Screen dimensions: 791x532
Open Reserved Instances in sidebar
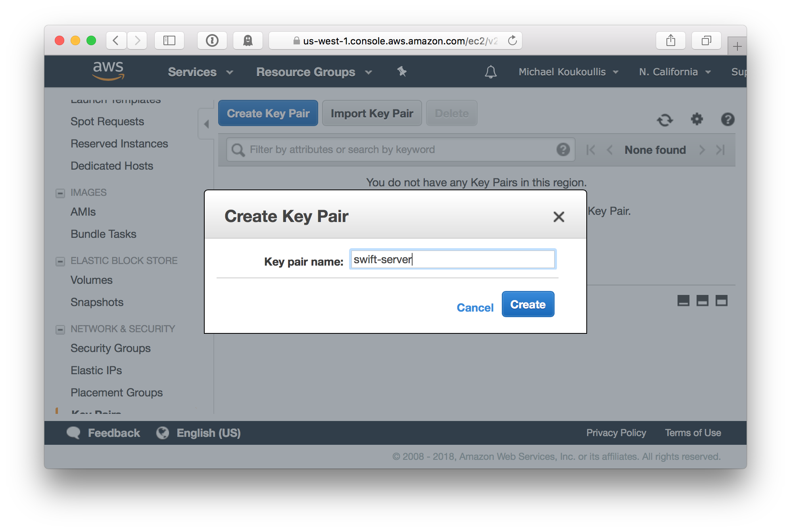pos(119,144)
